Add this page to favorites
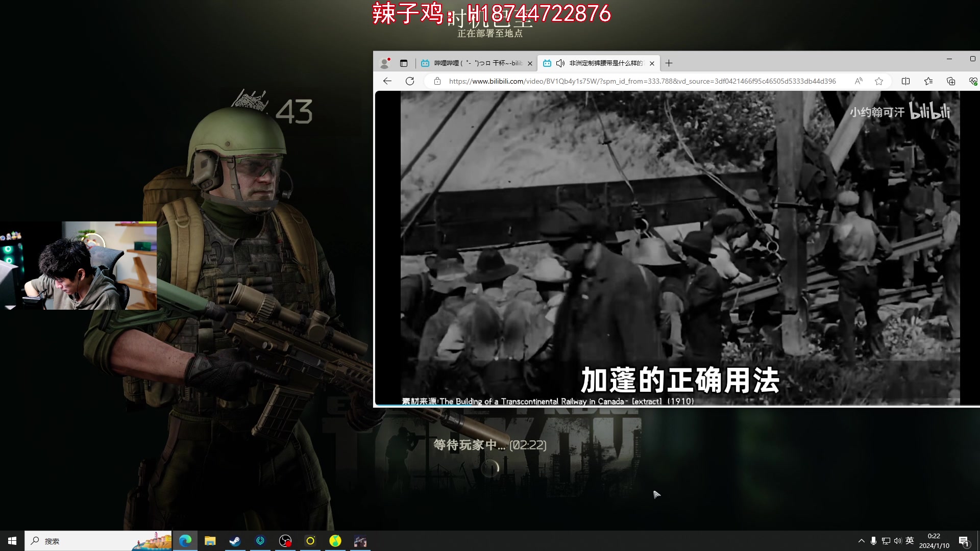Image resolution: width=980 pixels, height=551 pixels. point(879,81)
